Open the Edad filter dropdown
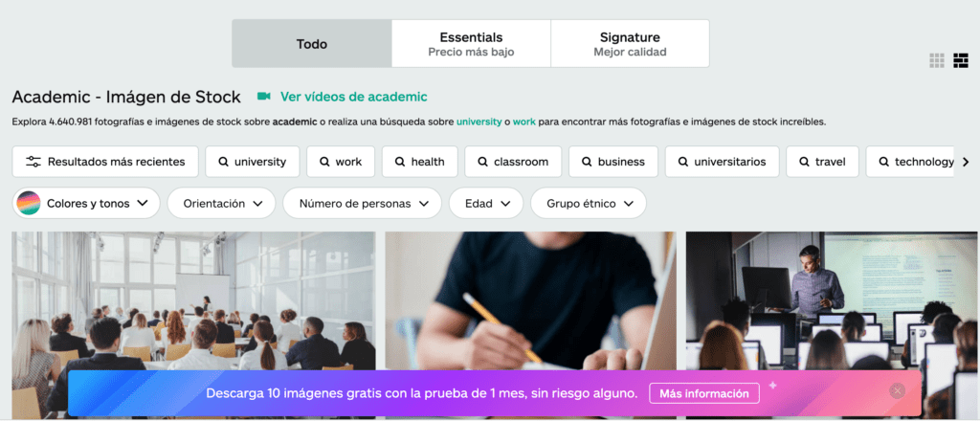Image resolution: width=980 pixels, height=421 pixels. 486,203
